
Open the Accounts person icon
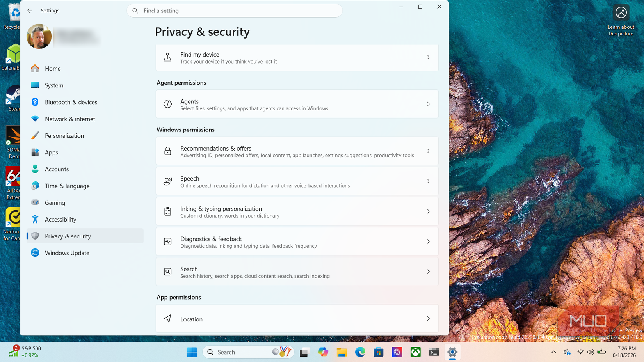pyautogui.click(x=35, y=169)
